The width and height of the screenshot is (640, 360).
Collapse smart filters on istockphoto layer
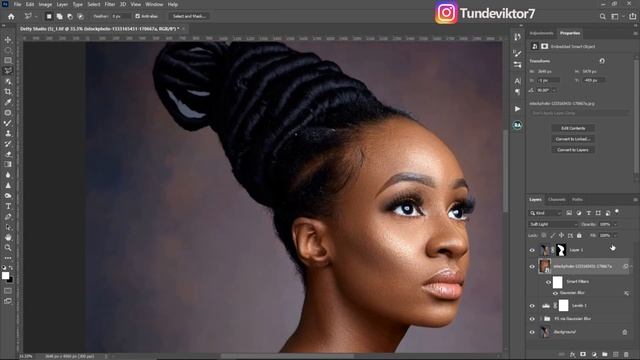point(631,267)
